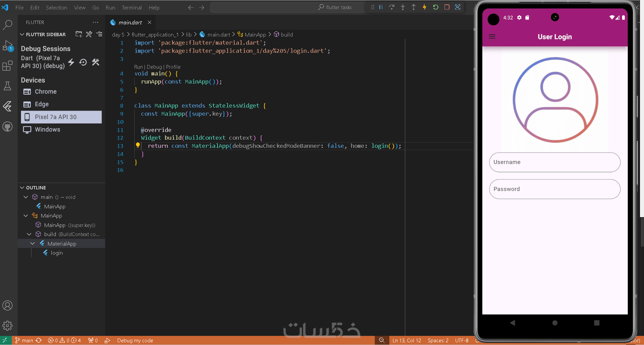Tap the Username field in the emulator
This screenshot has height=345, width=644.
(x=555, y=162)
